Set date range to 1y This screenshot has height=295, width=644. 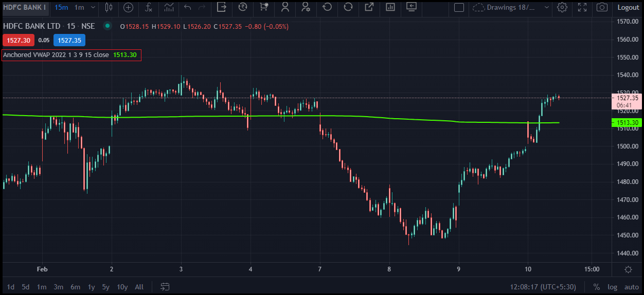click(x=91, y=287)
